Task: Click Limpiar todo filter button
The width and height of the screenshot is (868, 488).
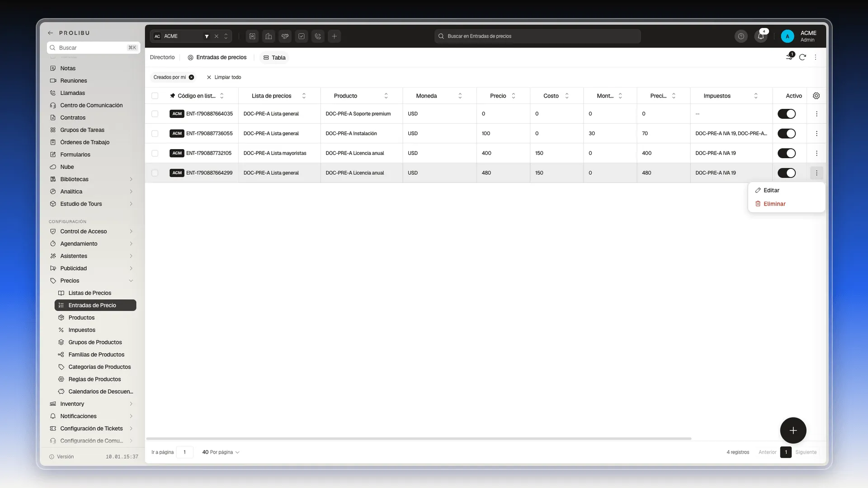Action: pyautogui.click(x=224, y=77)
